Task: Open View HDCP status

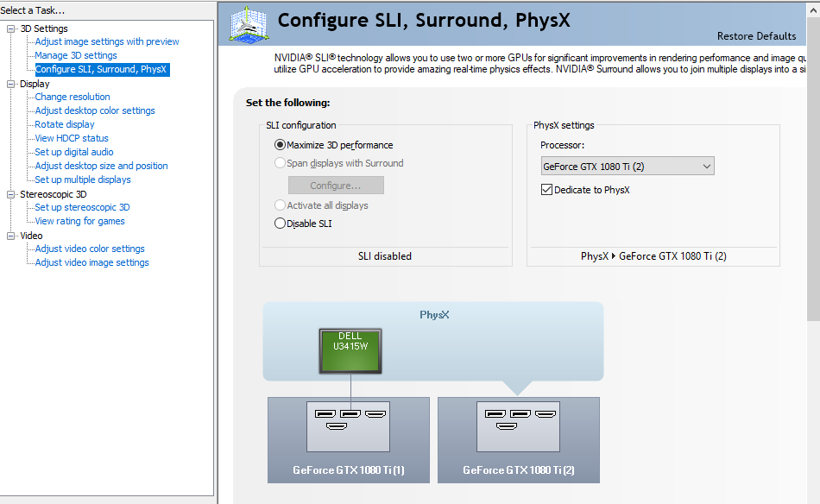Action: 72,138
